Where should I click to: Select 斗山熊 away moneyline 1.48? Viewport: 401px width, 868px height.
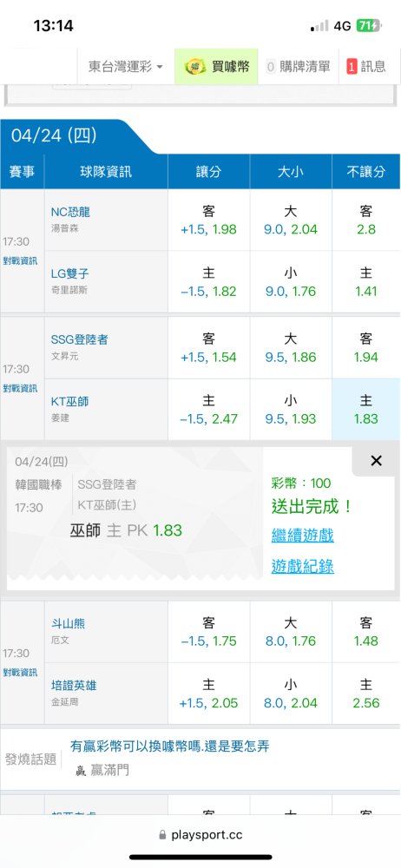click(x=365, y=632)
